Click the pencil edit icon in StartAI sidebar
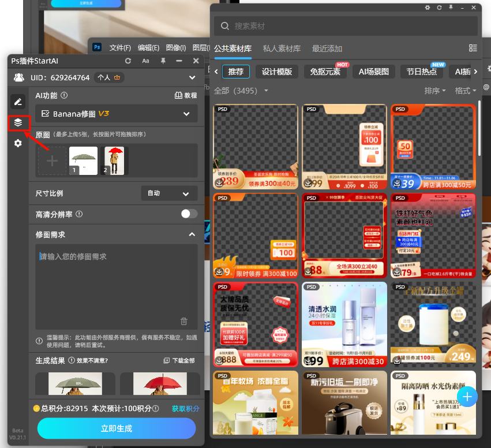Image resolution: width=491 pixels, height=448 pixels. point(18,102)
